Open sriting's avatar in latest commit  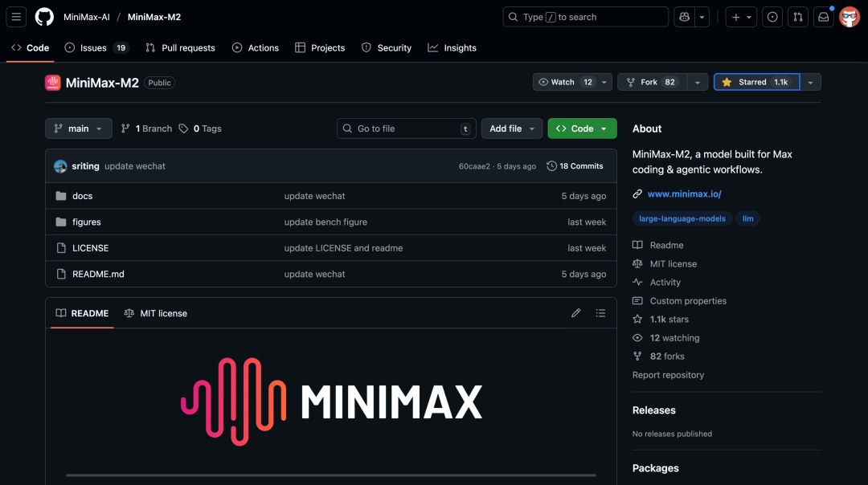point(60,166)
